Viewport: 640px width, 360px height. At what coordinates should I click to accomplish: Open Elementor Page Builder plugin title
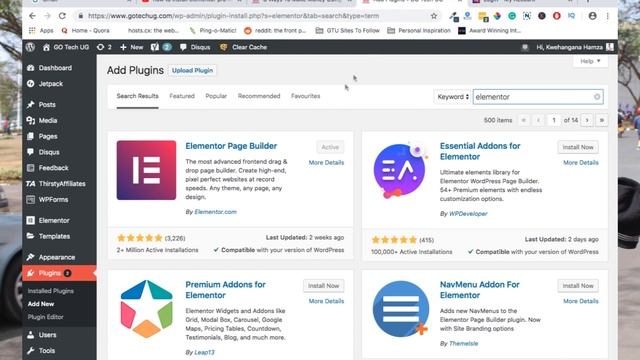click(231, 146)
